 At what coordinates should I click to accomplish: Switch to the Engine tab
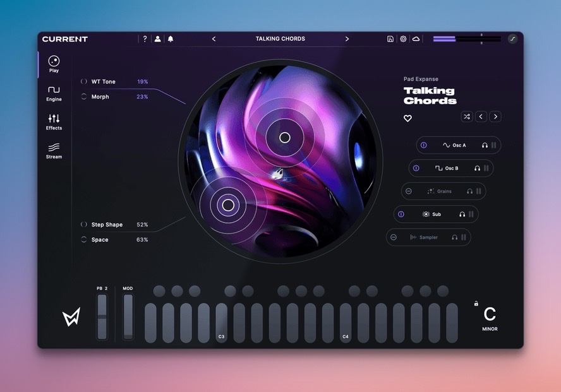[x=54, y=93]
